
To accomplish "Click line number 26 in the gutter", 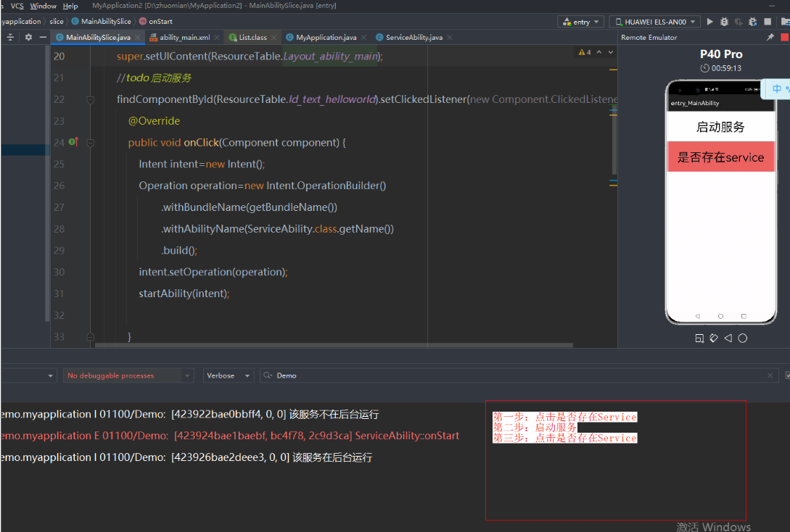I will point(59,186).
